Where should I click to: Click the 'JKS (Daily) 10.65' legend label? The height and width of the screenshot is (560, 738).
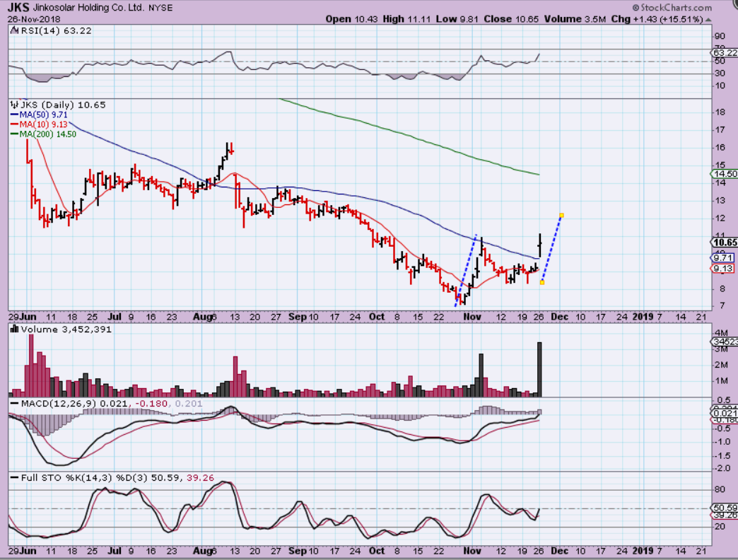point(63,105)
